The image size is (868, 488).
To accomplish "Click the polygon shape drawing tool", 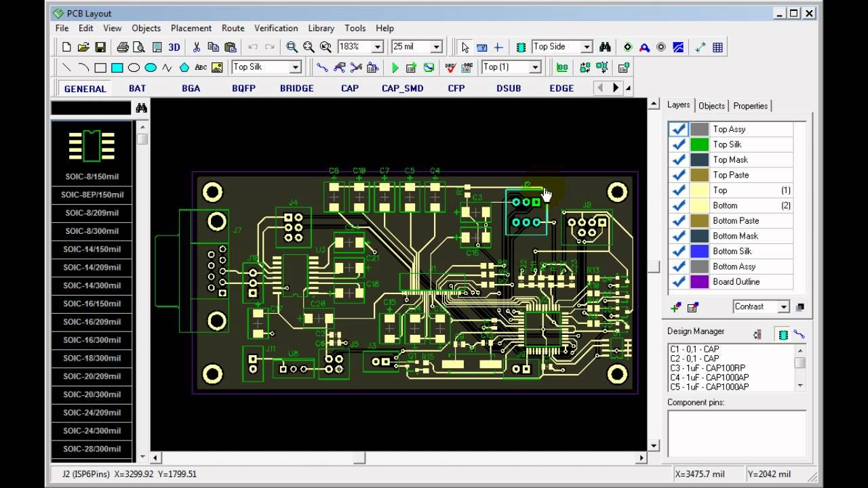I will (x=184, y=67).
